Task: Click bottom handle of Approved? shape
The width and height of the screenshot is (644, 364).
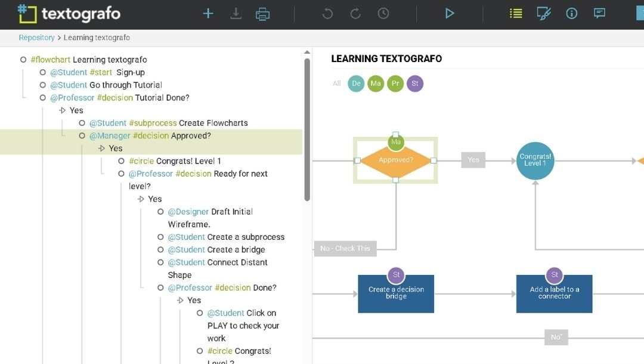Action: coord(395,180)
